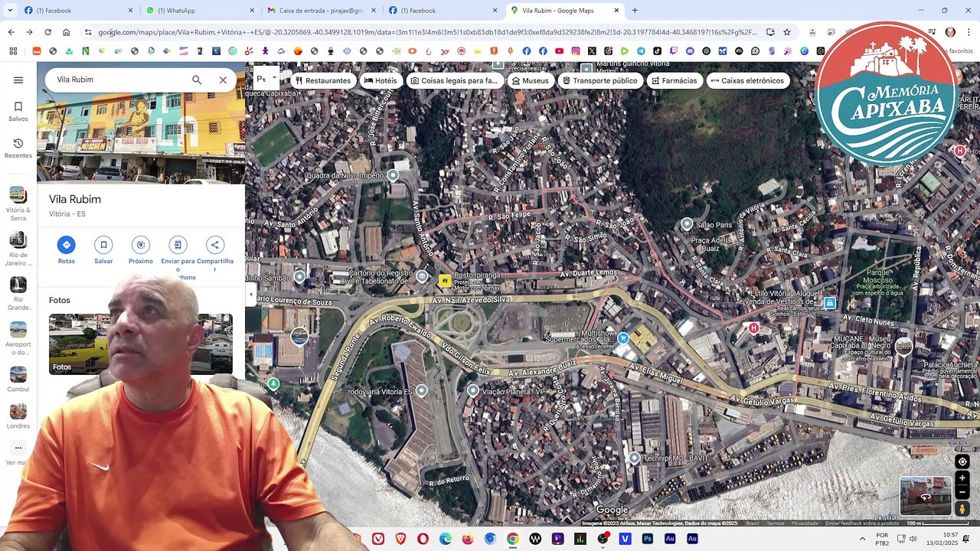Open recent Londres item

coord(18,416)
